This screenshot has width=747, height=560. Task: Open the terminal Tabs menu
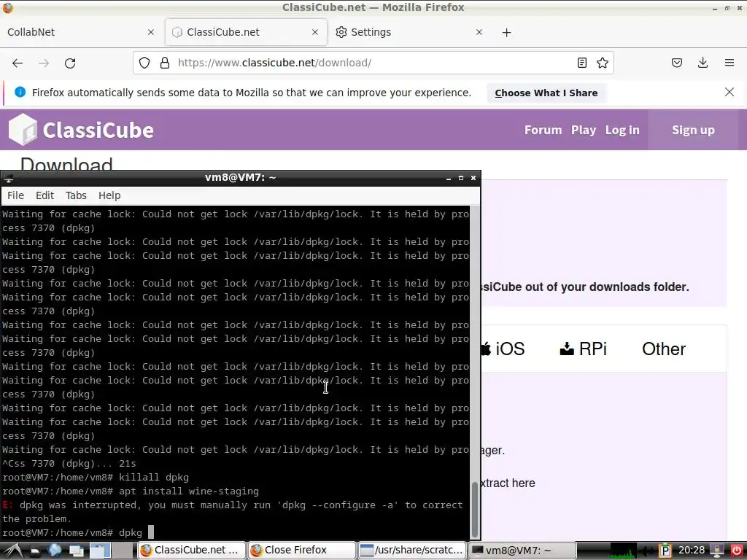tap(76, 195)
